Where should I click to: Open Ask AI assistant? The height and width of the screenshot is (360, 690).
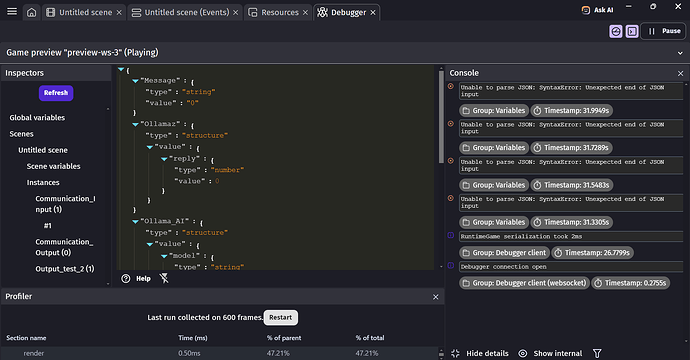pyautogui.click(x=597, y=10)
